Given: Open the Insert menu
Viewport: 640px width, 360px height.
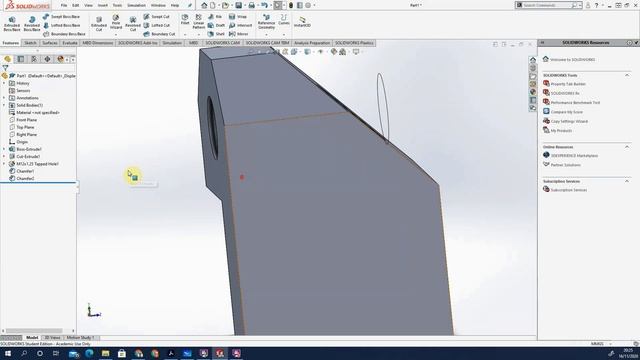Looking at the screenshot, I should 103,5.
